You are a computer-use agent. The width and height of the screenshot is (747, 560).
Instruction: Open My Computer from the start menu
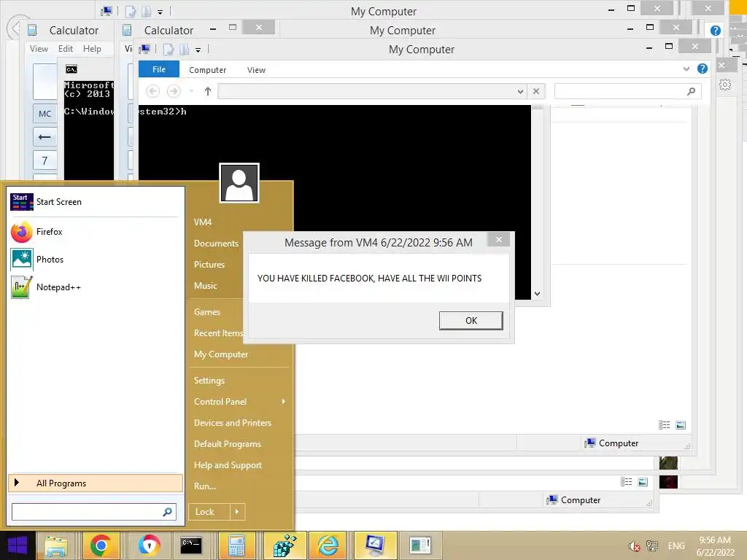click(x=220, y=354)
